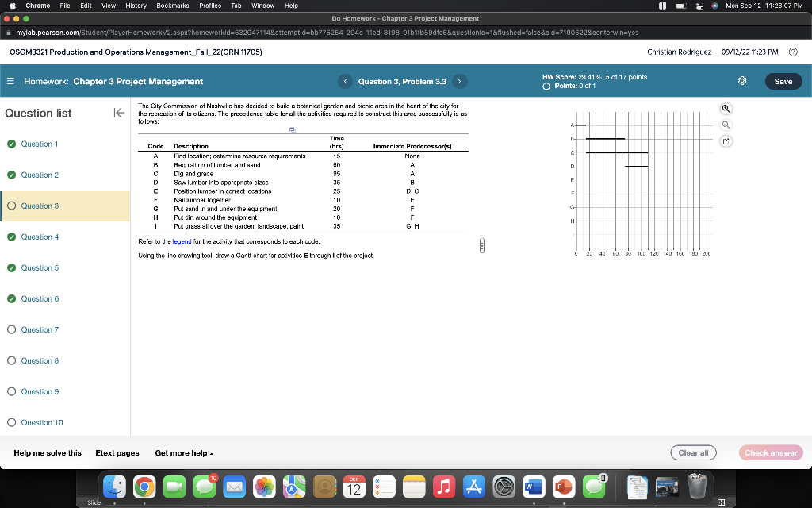Click activity D bar in Gantt chart

tap(637, 167)
